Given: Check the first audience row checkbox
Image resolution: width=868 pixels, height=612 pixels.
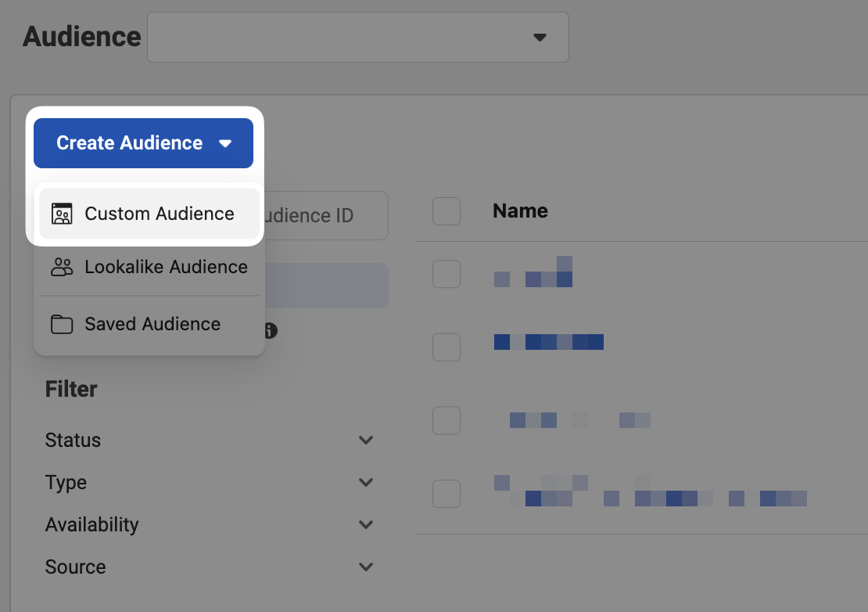Looking at the screenshot, I should (447, 274).
